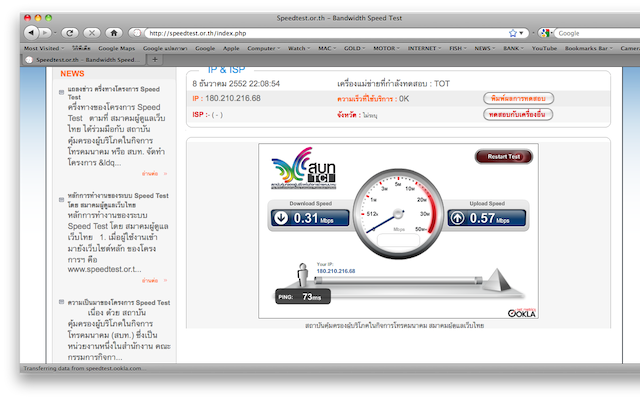Click the status bar transferring data message

[84, 368]
